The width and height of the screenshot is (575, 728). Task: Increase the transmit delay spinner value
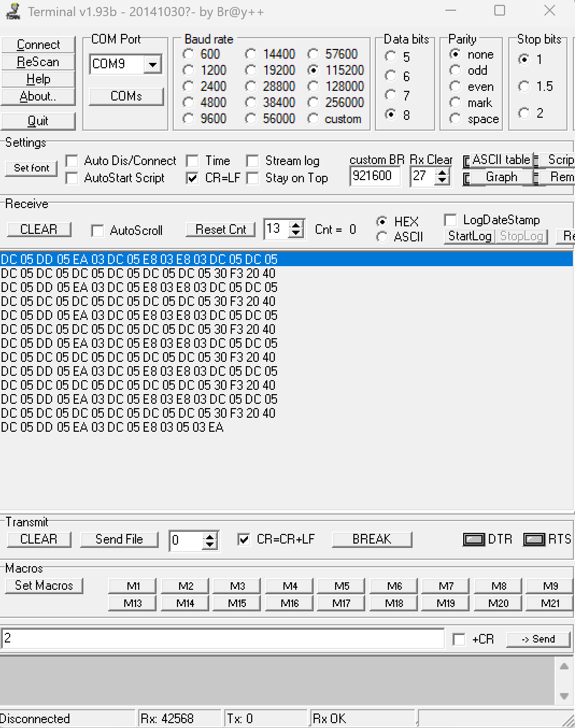tap(210, 536)
